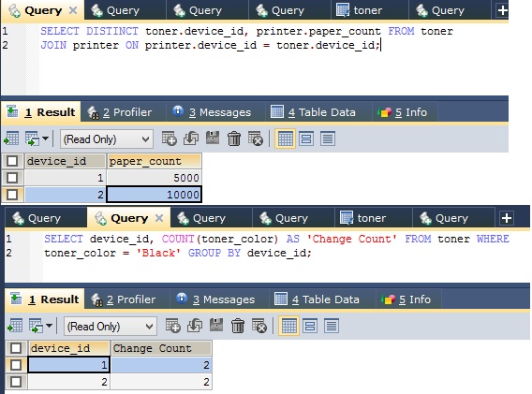Expand copy-rows arrow above Change Count grid
Screen dimensions: 532x394
(50, 326)
